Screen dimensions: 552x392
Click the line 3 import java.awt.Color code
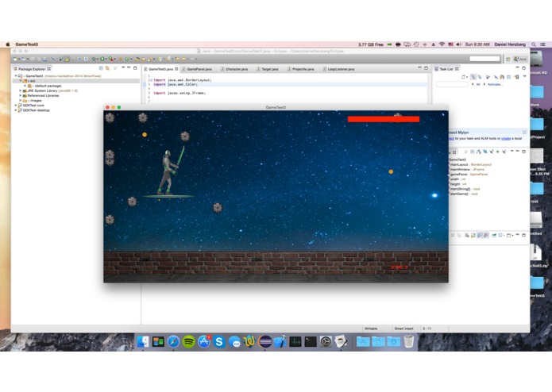point(176,84)
